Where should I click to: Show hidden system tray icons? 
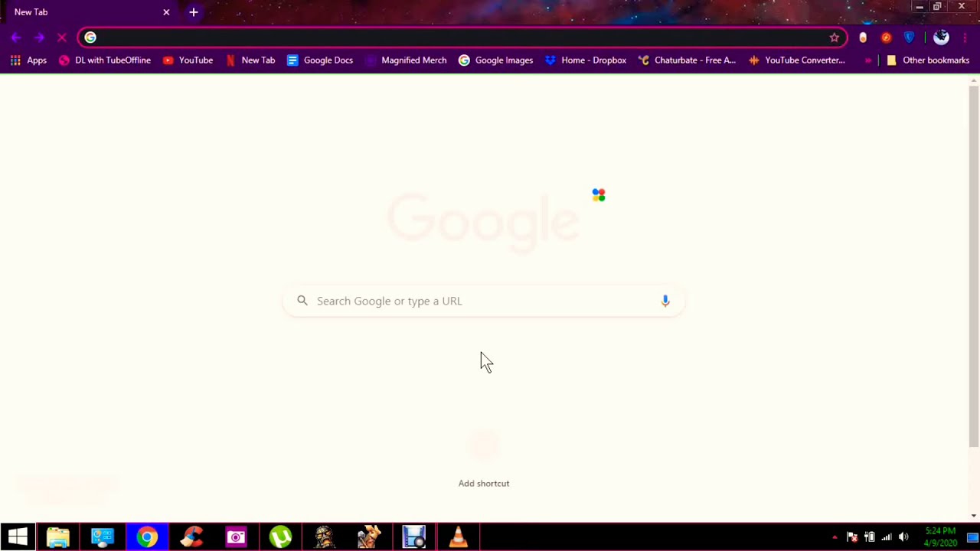pos(835,537)
